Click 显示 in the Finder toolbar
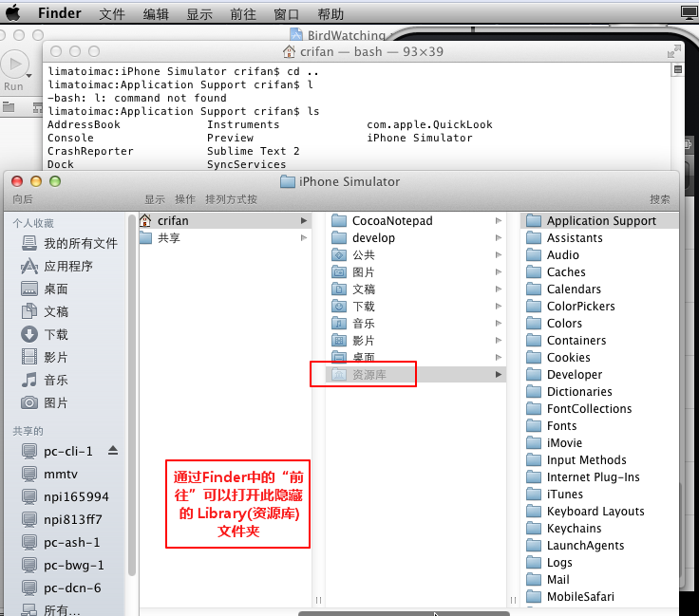The height and width of the screenshot is (616, 699). pos(155,199)
